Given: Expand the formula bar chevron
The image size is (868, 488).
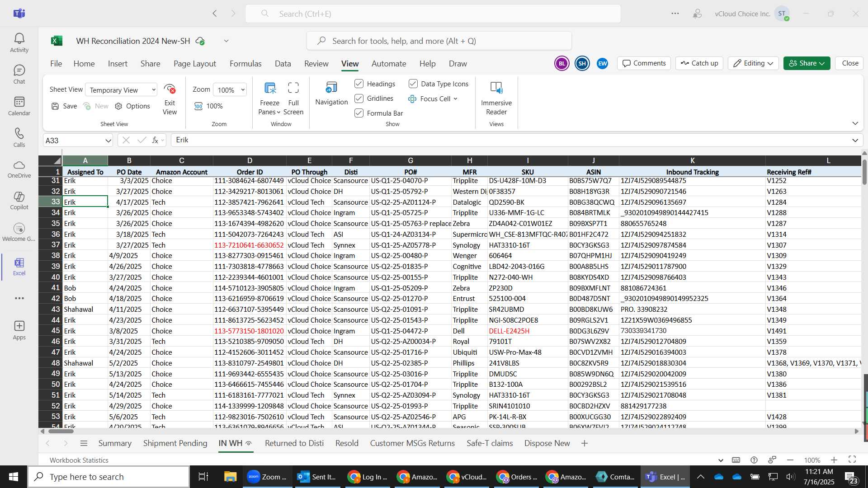Looking at the screenshot, I should 855,141.
